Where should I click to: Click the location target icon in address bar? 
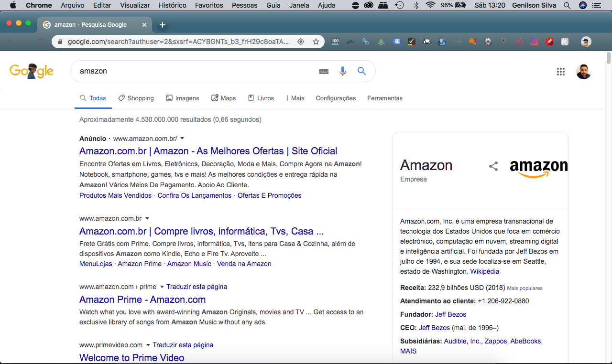301,42
